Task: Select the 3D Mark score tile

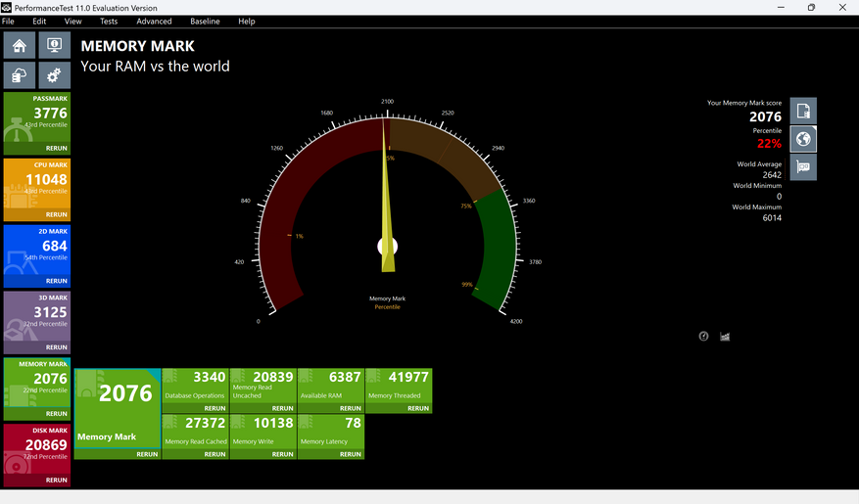Action: [37, 323]
